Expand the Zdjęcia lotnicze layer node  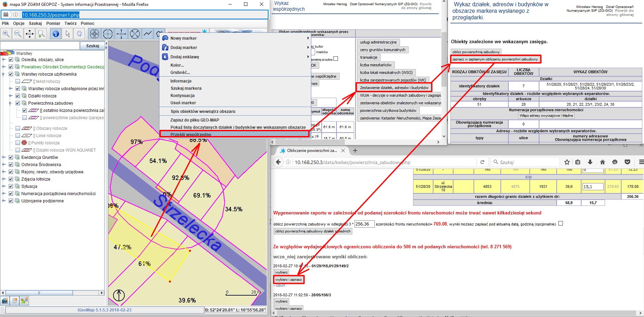coord(4,179)
